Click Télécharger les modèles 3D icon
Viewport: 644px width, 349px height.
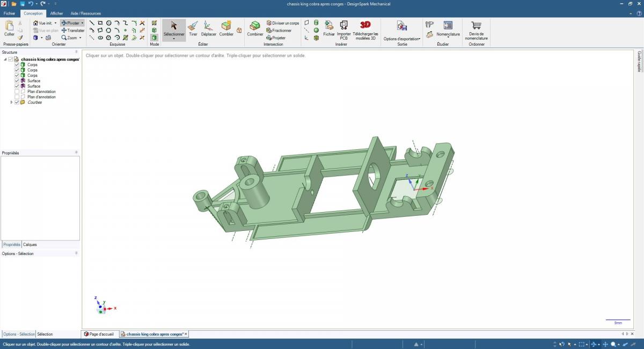(x=365, y=28)
